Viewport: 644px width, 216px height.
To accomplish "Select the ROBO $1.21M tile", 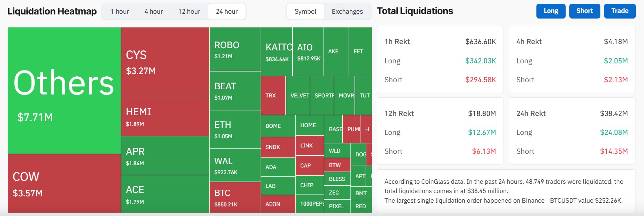I will 235,49.
